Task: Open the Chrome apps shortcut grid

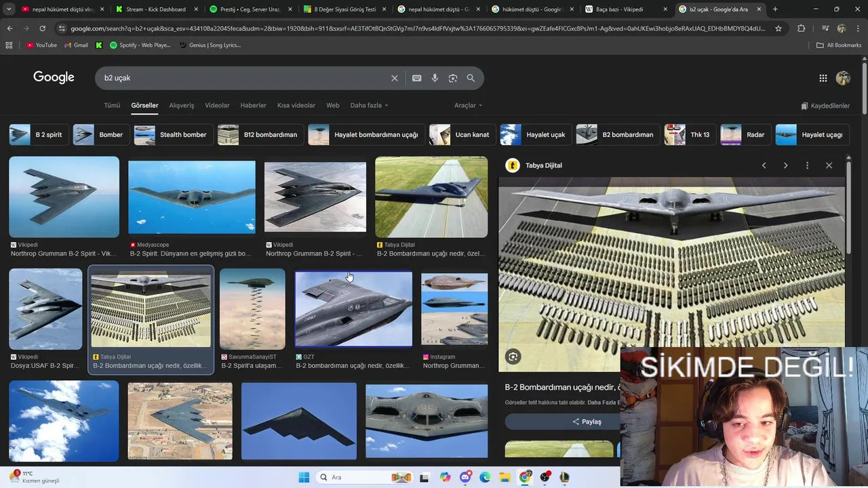Action: (9, 45)
